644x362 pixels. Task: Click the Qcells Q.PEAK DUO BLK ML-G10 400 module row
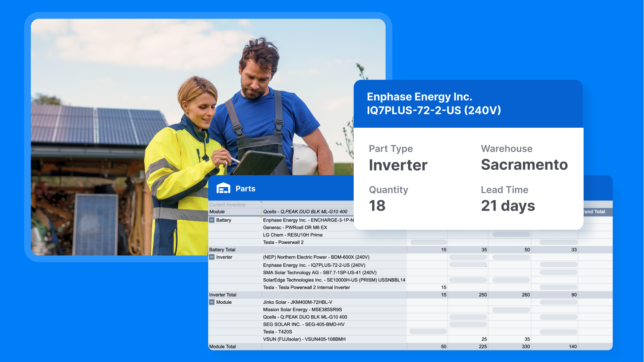click(x=306, y=212)
